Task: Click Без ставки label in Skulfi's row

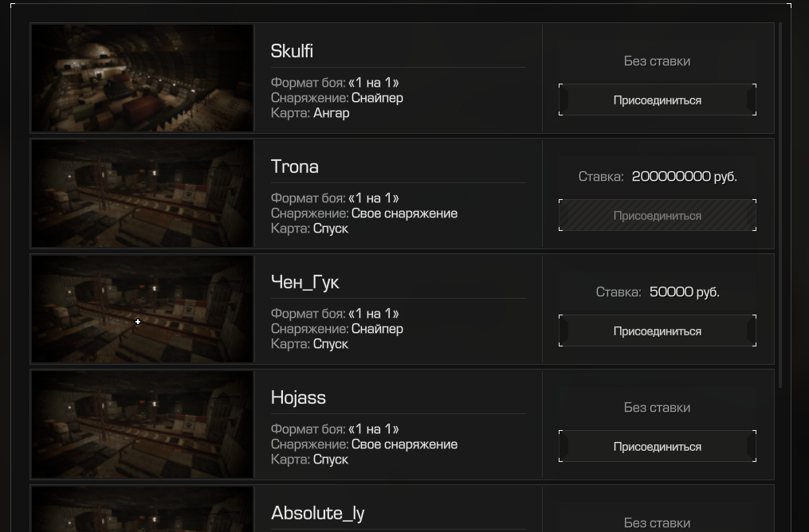Action: coord(657,61)
